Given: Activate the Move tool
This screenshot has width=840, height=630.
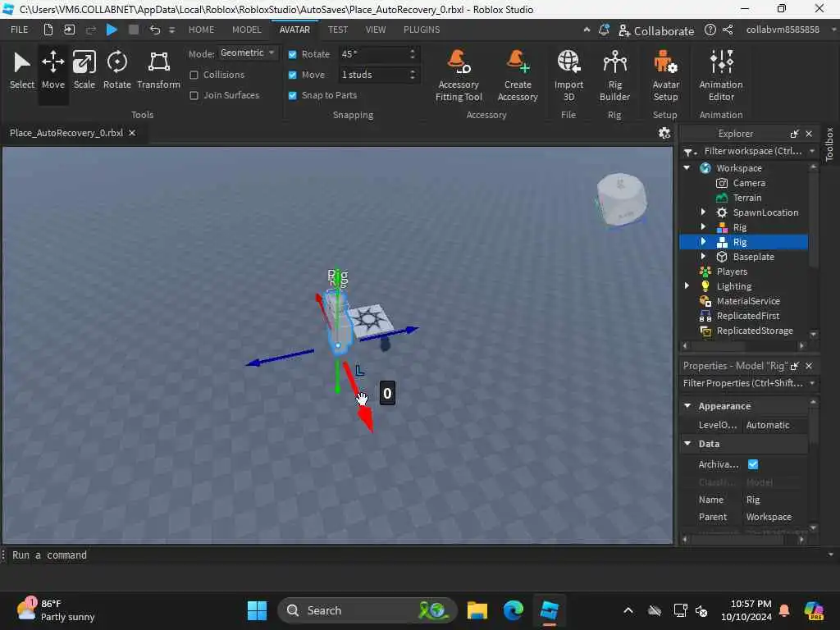Looking at the screenshot, I should (x=53, y=71).
